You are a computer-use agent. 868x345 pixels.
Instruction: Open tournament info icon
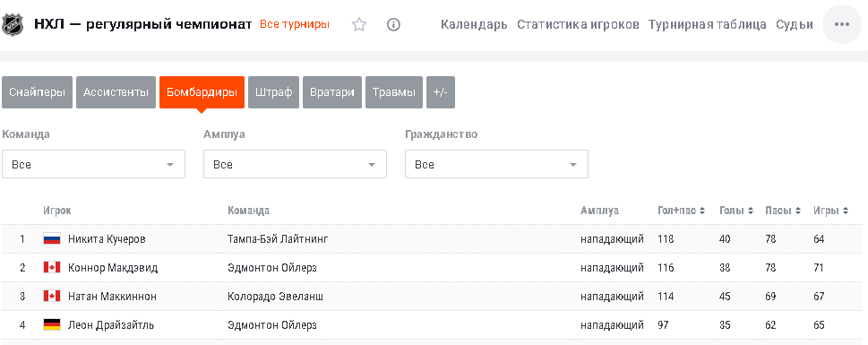(393, 24)
